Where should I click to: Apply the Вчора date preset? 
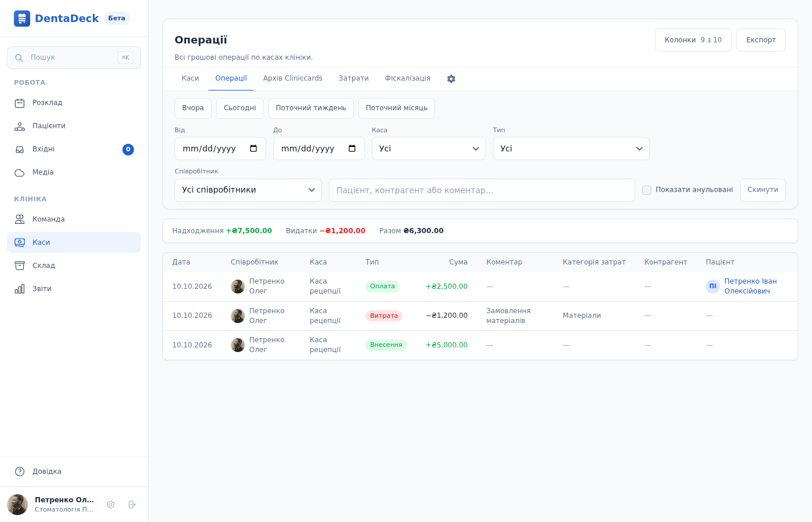pyautogui.click(x=193, y=108)
